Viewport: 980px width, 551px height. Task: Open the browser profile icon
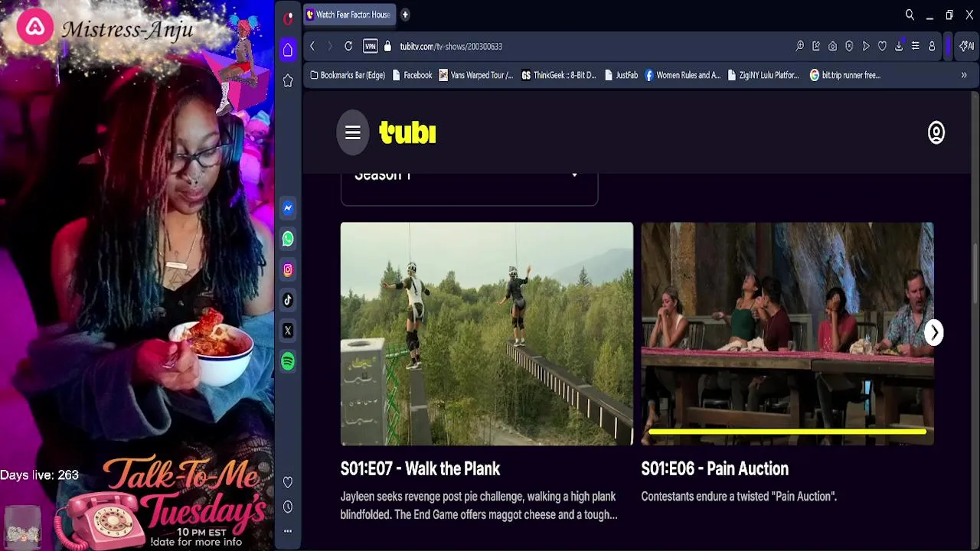932,46
